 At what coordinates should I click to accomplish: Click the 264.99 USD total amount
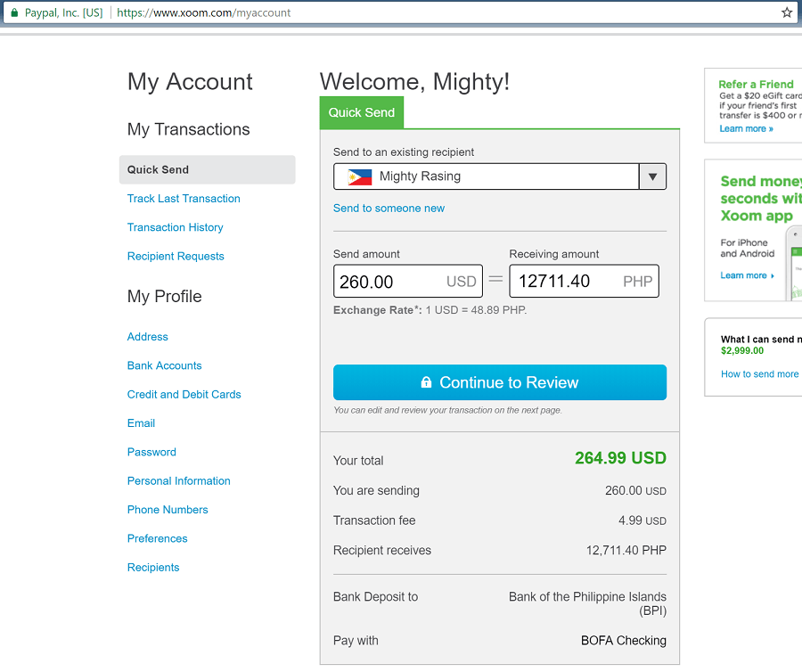point(620,458)
